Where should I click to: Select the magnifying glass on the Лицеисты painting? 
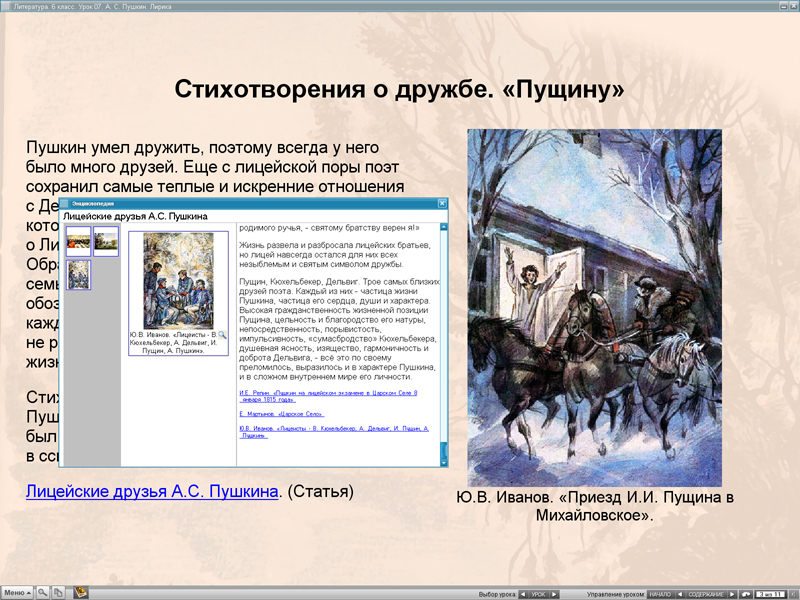(x=223, y=334)
